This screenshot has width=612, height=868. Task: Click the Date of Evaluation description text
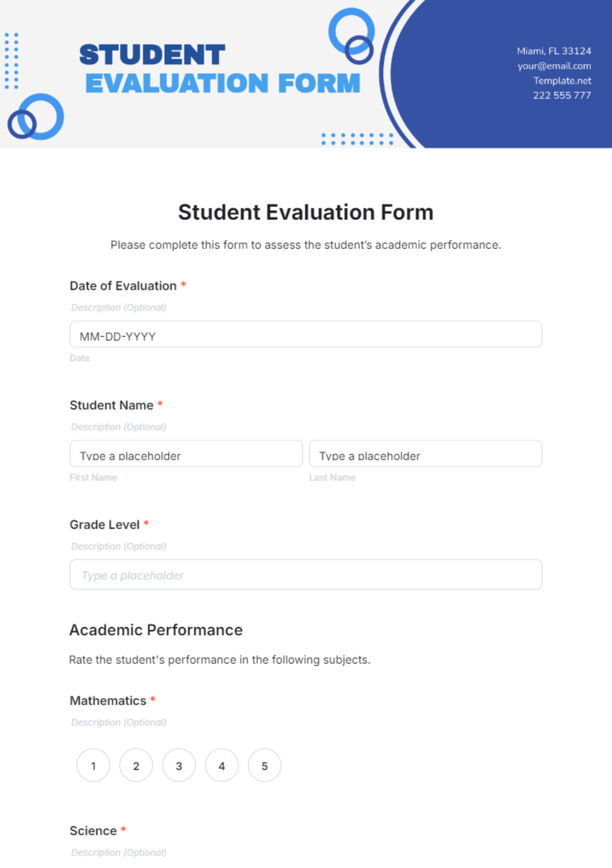[119, 308]
